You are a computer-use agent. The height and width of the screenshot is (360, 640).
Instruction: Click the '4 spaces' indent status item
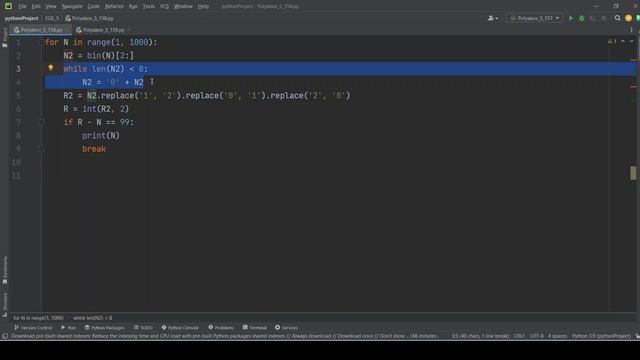coord(558,336)
